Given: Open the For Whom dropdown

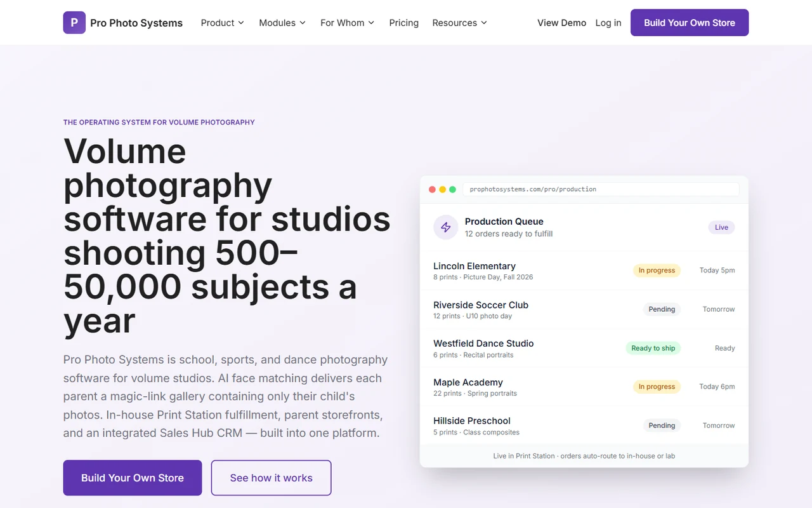Looking at the screenshot, I should pos(348,23).
